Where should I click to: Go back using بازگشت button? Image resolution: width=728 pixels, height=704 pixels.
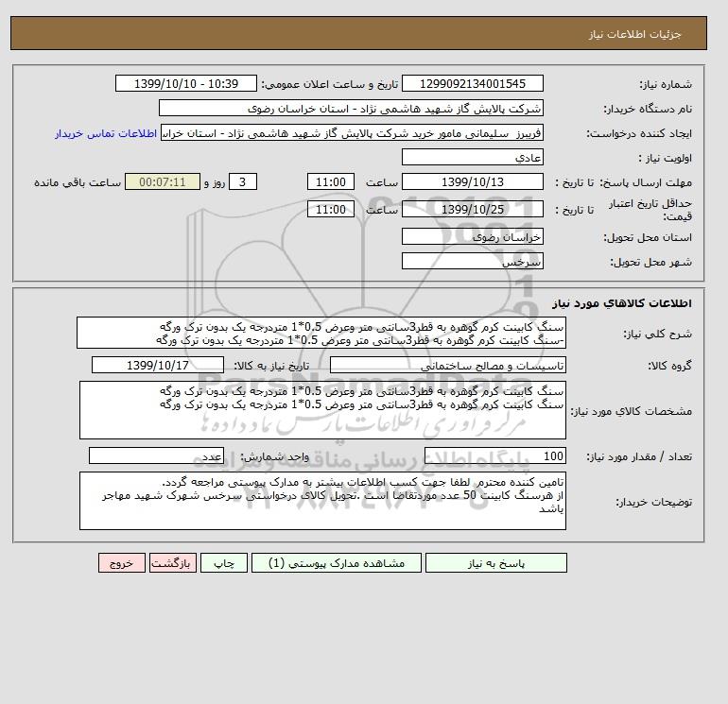tap(173, 562)
